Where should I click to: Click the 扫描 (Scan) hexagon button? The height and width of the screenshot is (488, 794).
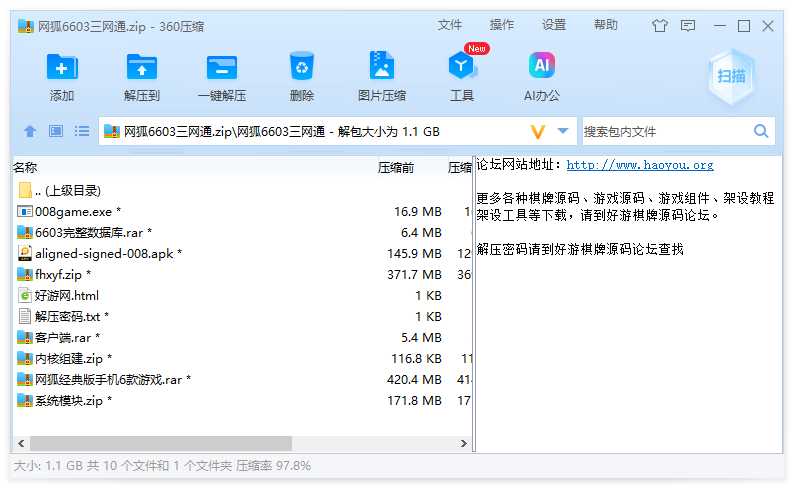(x=731, y=76)
